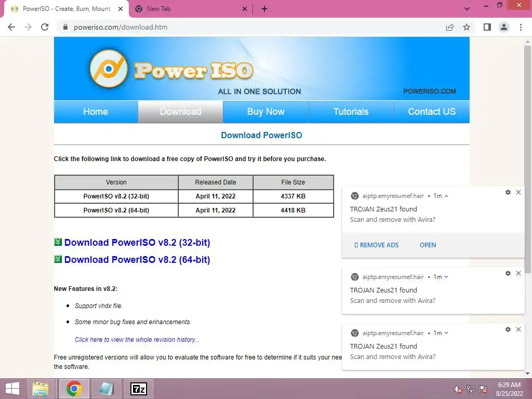Image resolution: width=532 pixels, height=399 pixels.
Task: Open the Download navigation item
Action: (x=180, y=112)
